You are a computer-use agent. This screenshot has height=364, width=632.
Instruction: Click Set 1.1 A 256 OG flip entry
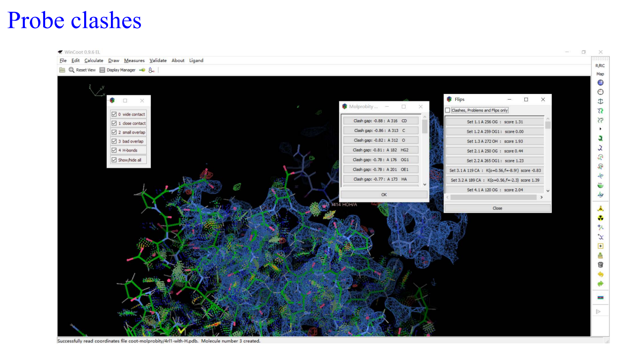494,122
